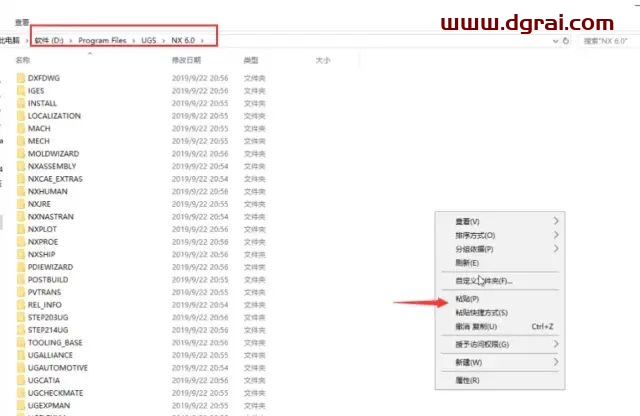This screenshot has height=416, width=640.
Task: Expand the 授予访问权限(G) submenu arrow
Action: [556, 344]
